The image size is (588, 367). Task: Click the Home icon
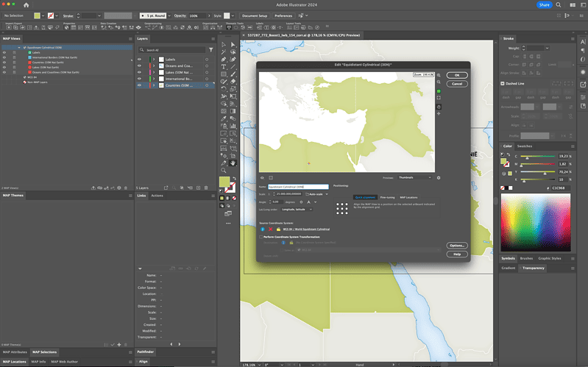(x=26, y=5)
